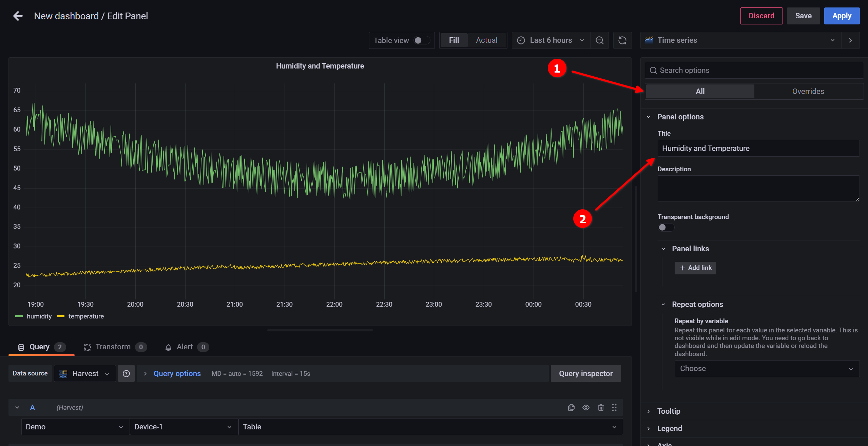Screen dimensions: 868x446
Task: Switch to the Overrides tab
Action: point(808,91)
